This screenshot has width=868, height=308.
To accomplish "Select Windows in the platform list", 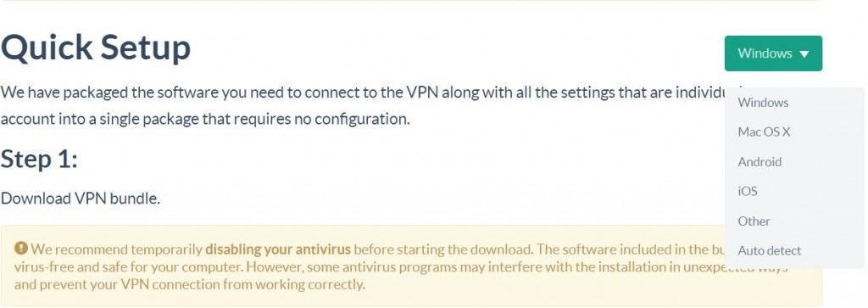I will tap(763, 103).
